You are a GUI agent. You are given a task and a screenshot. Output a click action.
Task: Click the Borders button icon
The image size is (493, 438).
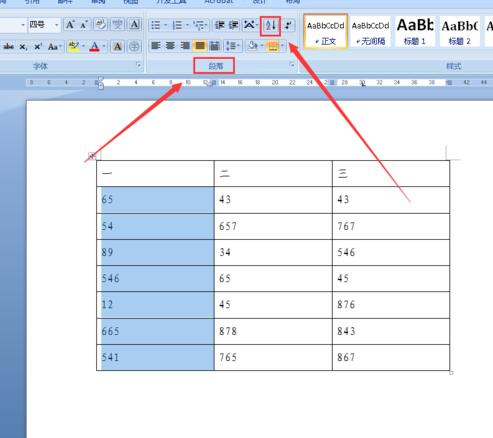[273, 46]
